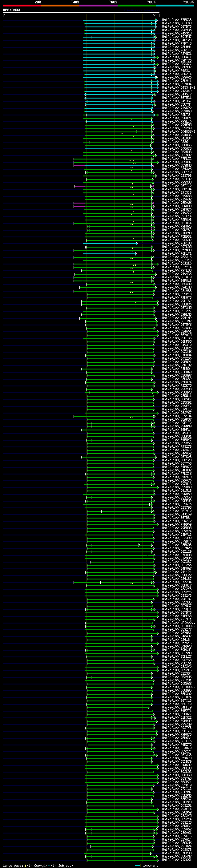197x868 pixels.
Task: Select hit UniRef100_B9MTC6
Action: coord(177,61)
